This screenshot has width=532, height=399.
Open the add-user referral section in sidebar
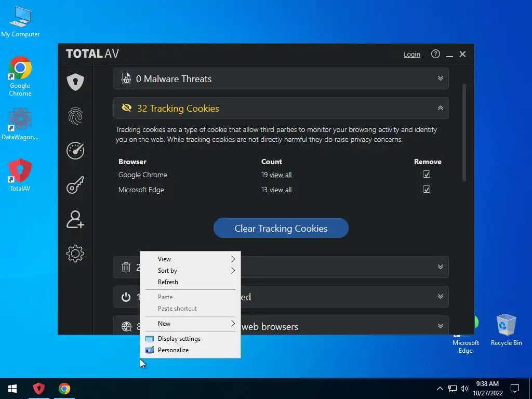(75, 220)
